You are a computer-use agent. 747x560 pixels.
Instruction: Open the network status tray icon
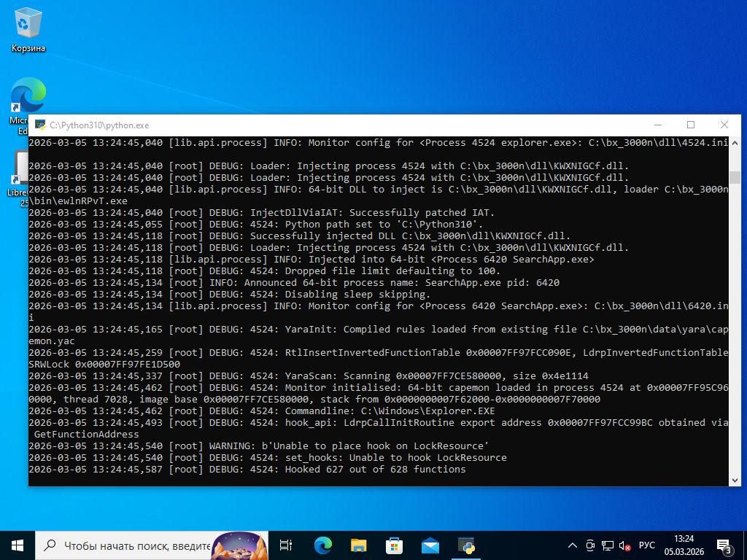[x=607, y=545]
